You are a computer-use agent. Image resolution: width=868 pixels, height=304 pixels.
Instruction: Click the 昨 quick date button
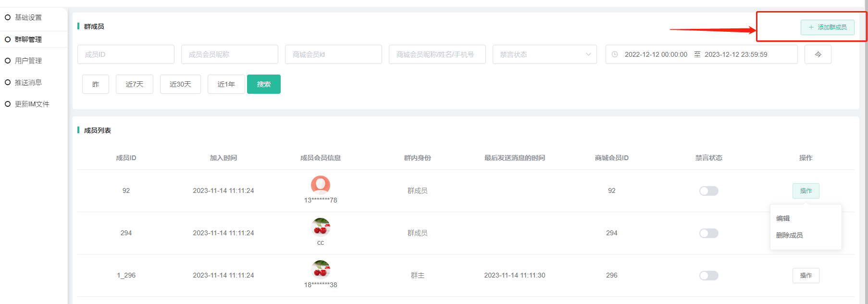pyautogui.click(x=96, y=84)
